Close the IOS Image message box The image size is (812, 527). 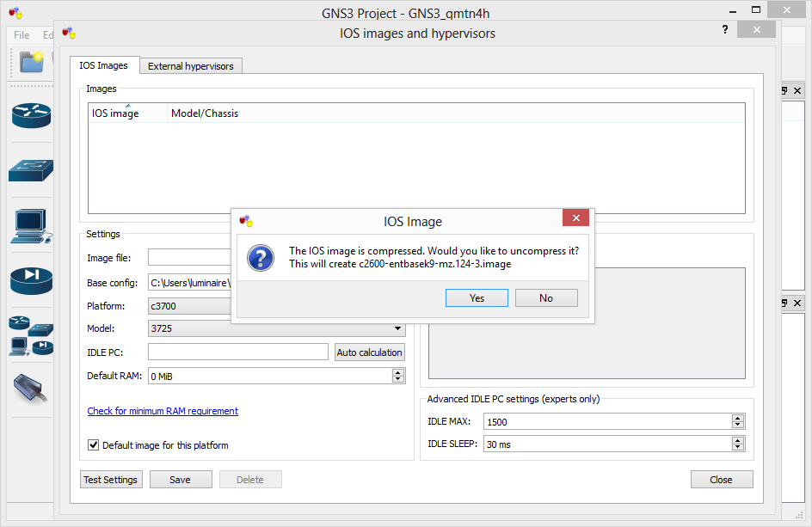pos(575,218)
